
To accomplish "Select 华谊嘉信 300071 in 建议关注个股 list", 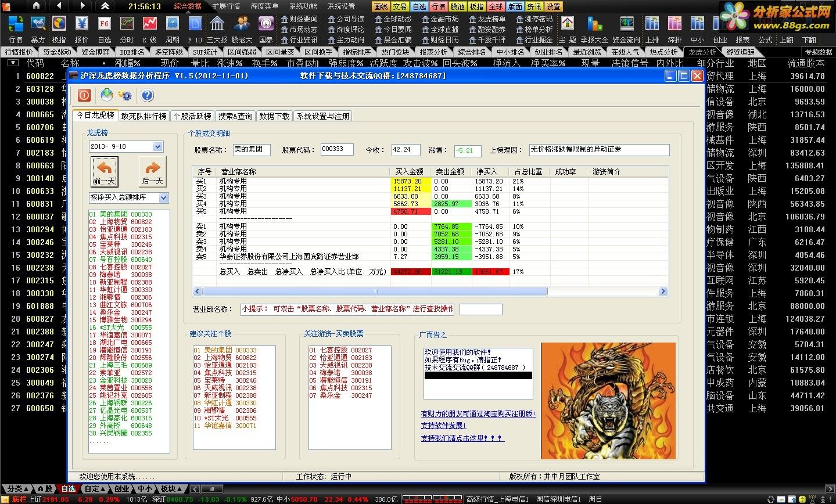I will pyautogui.click(x=225, y=426).
